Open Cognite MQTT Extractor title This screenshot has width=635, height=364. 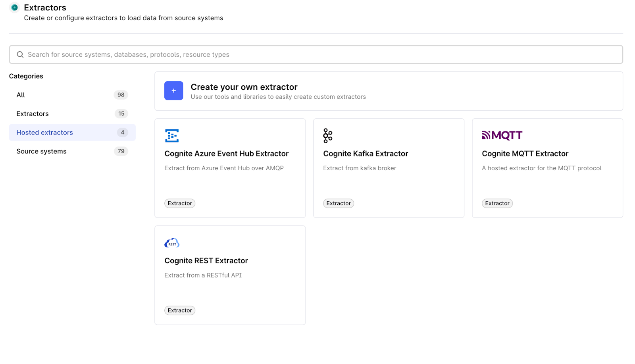[525, 154]
